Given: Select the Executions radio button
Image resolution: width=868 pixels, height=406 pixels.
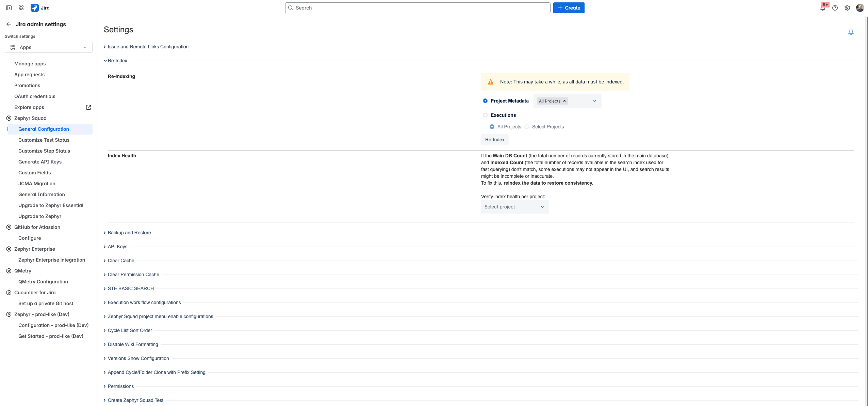Looking at the screenshot, I should point(485,115).
